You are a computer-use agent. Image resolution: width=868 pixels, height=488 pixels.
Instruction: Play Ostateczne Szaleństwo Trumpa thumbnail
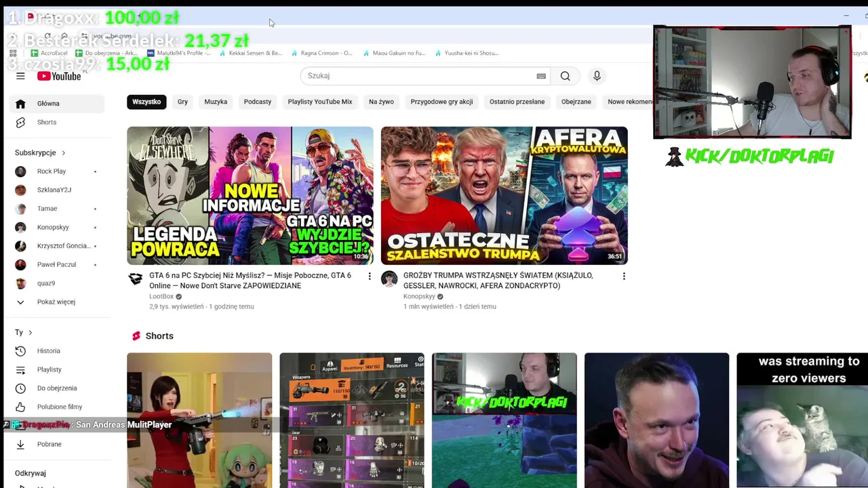[505, 196]
